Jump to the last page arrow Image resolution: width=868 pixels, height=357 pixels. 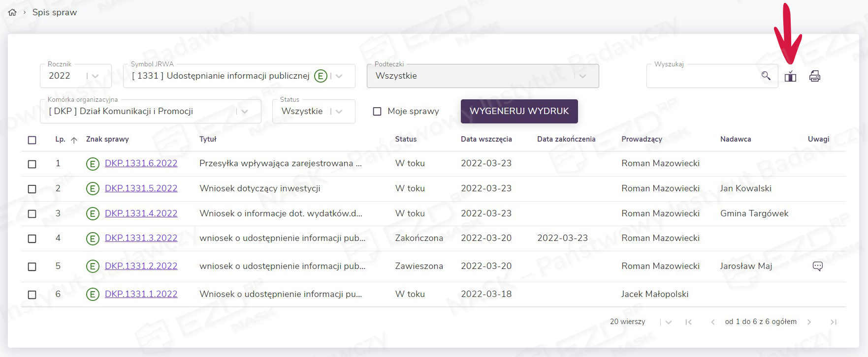pos(833,322)
